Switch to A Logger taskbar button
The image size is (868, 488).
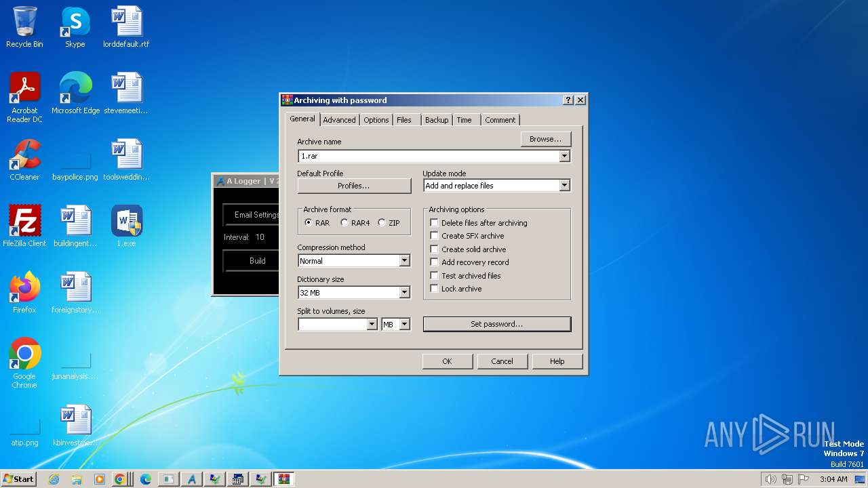coord(192,479)
